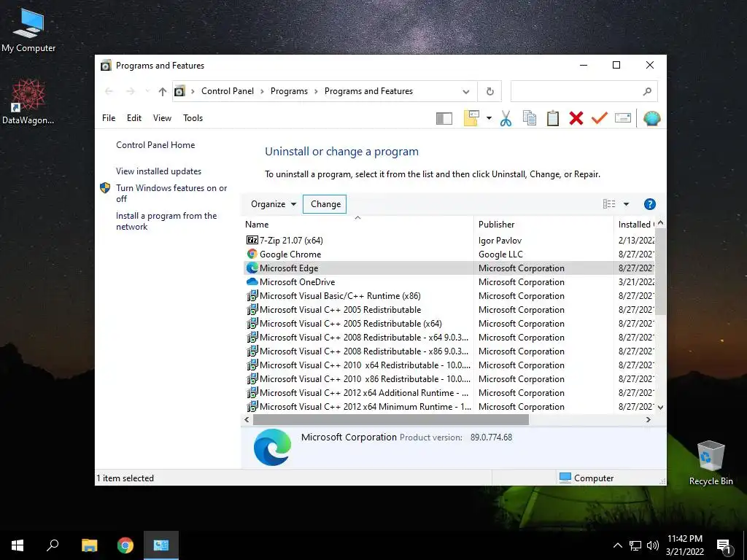This screenshot has height=560, width=747.
Task: Click the orange checkmark Properties icon
Action: click(600, 117)
